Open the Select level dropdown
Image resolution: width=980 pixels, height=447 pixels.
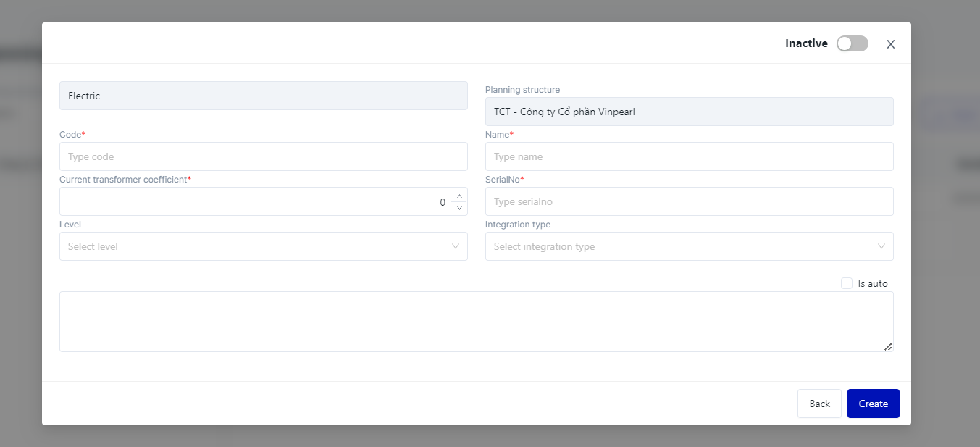(254, 246)
